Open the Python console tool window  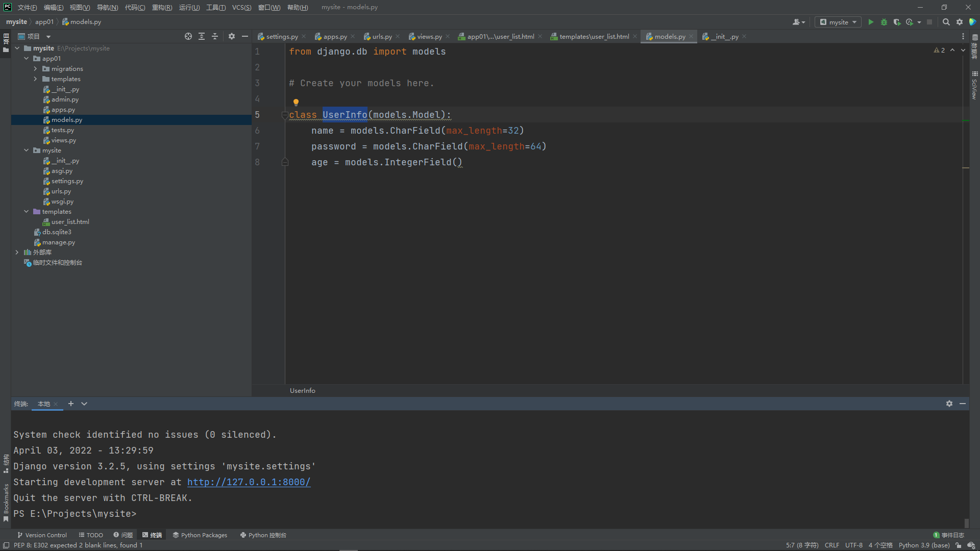pos(263,535)
